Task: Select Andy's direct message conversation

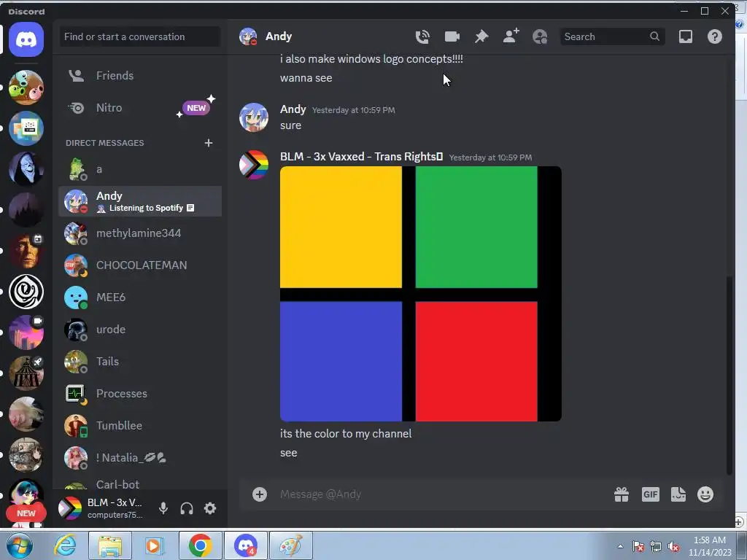Action: click(x=140, y=201)
